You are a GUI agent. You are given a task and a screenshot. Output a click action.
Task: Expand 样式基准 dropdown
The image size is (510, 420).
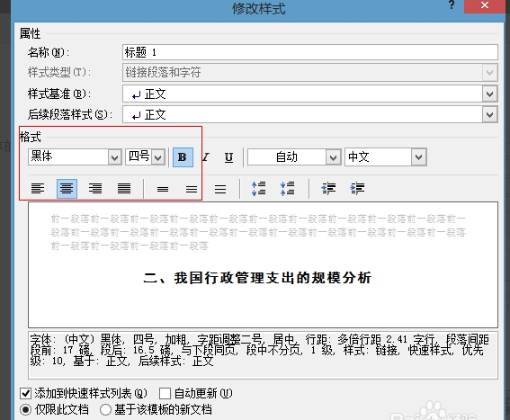coord(490,94)
